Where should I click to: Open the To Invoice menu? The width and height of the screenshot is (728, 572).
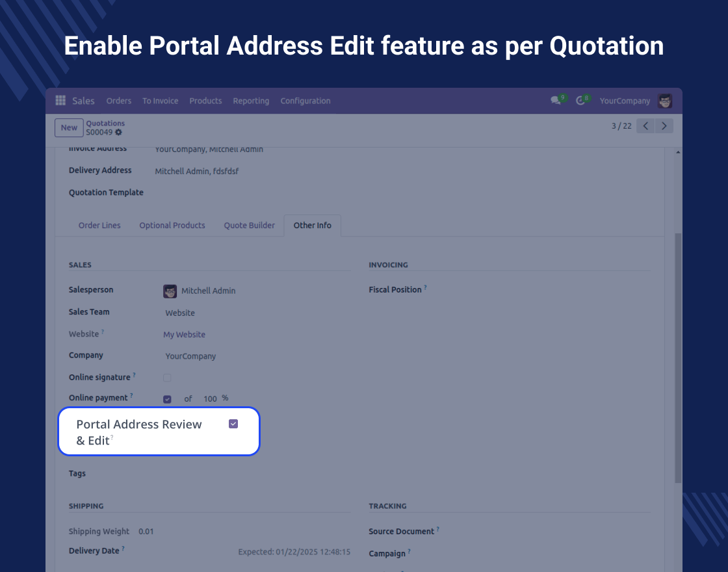point(160,101)
